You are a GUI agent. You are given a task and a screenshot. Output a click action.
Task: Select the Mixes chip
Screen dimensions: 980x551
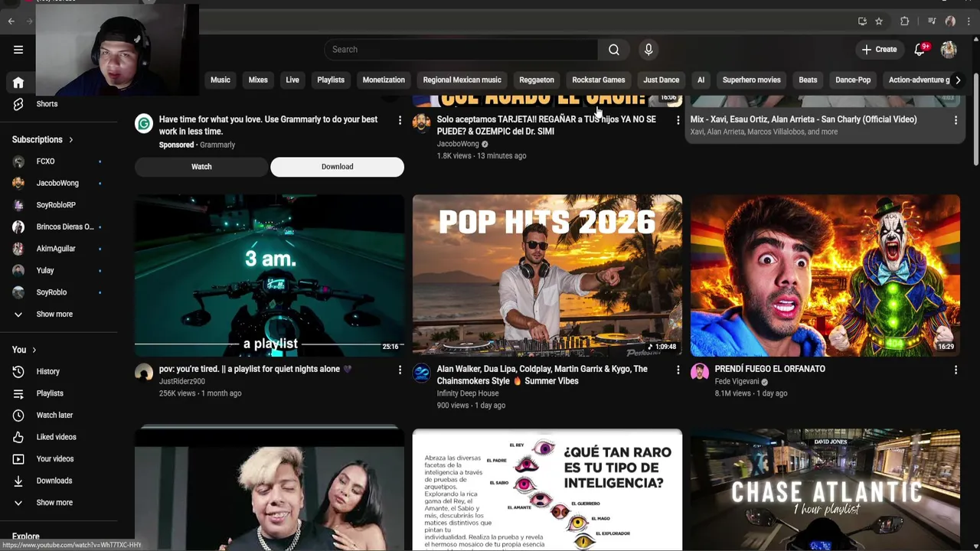pyautogui.click(x=258, y=80)
